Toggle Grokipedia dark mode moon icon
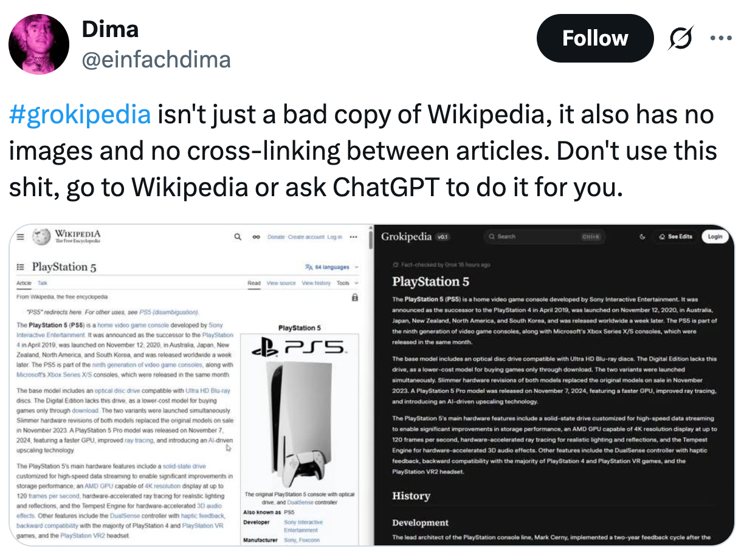The image size is (744, 560). [642, 237]
